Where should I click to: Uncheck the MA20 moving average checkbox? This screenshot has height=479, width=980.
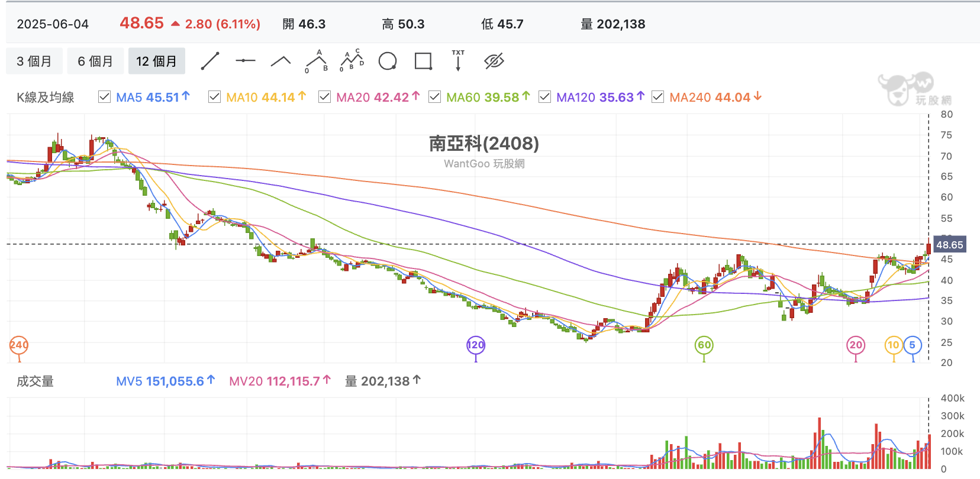point(324,96)
